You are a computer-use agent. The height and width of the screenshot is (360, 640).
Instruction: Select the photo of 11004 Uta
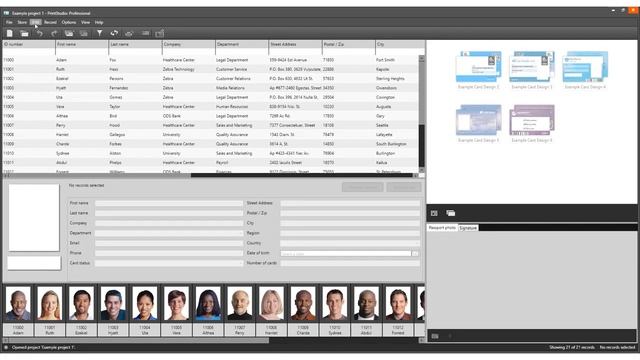[145, 303]
